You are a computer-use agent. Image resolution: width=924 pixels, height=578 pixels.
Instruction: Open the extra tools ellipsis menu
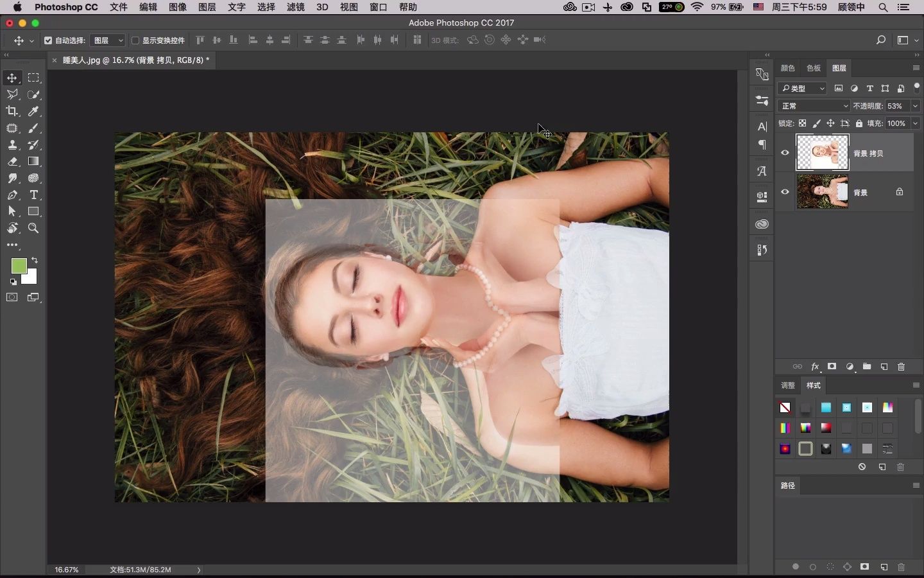[x=12, y=245]
